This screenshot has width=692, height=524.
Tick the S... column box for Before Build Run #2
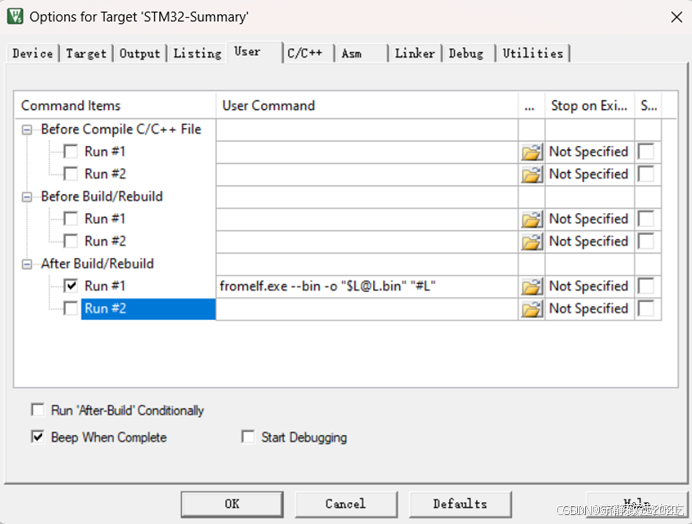coord(646,241)
